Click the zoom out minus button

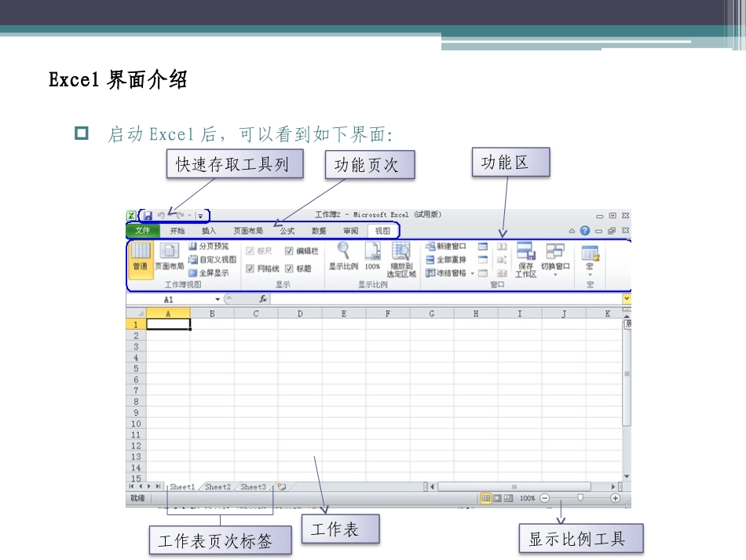coord(545,498)
